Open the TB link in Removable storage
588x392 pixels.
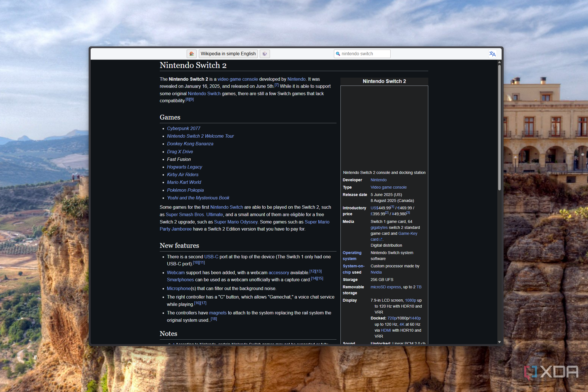pyautogui.click(x=419, y=287)
